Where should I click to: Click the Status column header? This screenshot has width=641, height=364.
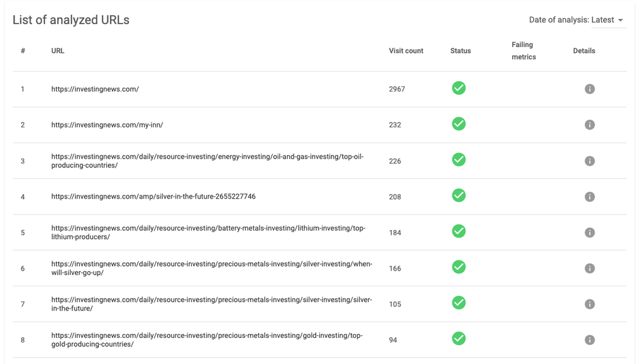460,51
